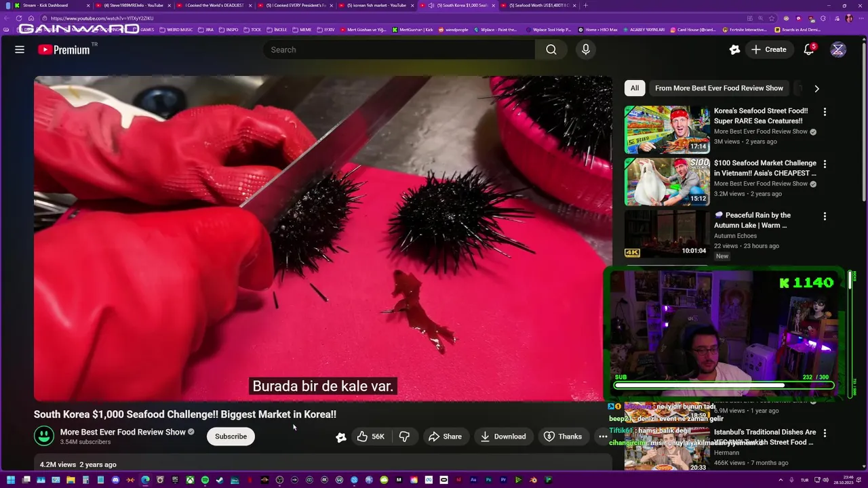Viewport: 868px width, 488px height.
Task: Open Home • HBO Max bookmark
Action: tap(597, 30)
